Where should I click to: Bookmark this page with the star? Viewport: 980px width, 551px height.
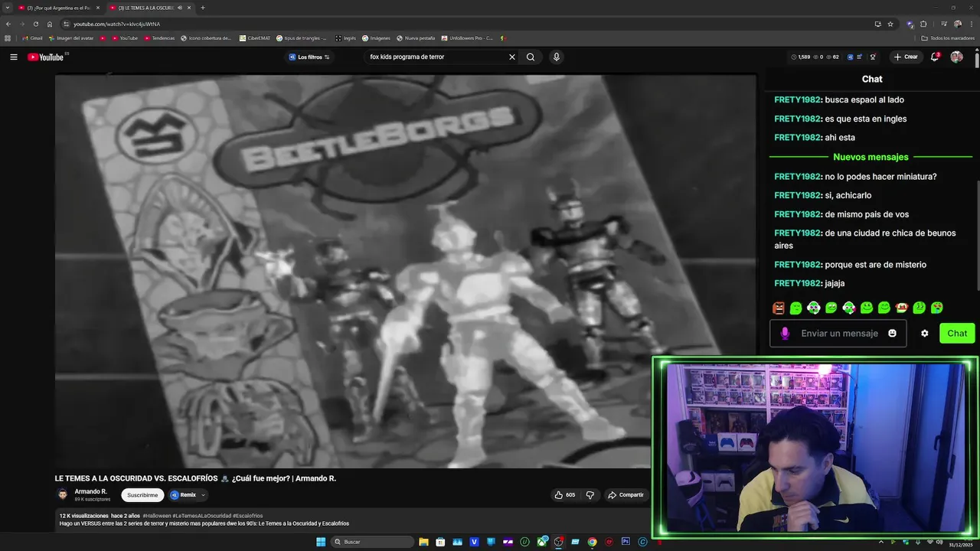(890, 24)
